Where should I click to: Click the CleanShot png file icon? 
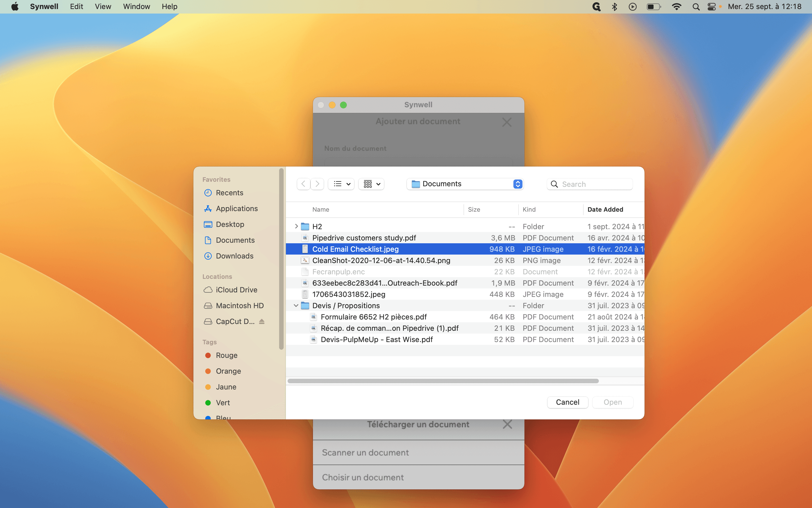pyautogui.click(x=305, y=260)
